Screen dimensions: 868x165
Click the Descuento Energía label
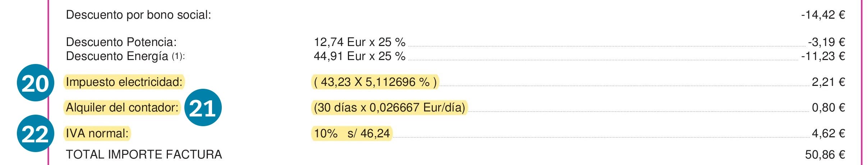(x=125, y=56)
